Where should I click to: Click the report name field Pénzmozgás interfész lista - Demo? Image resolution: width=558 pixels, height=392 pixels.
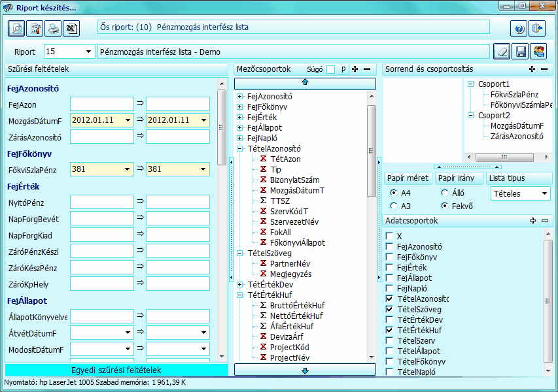(294, 52)
